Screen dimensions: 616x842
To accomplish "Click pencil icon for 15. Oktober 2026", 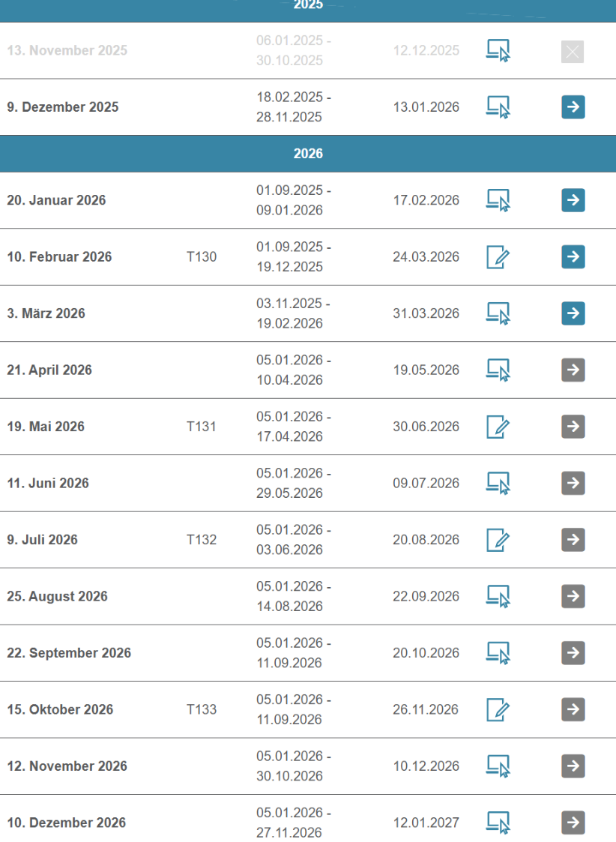I will (498, 709).
